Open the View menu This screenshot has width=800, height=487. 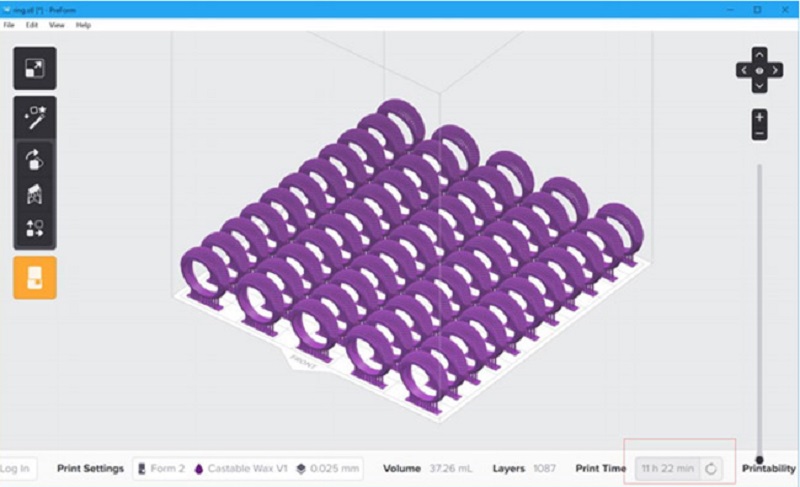pos(56,24)
